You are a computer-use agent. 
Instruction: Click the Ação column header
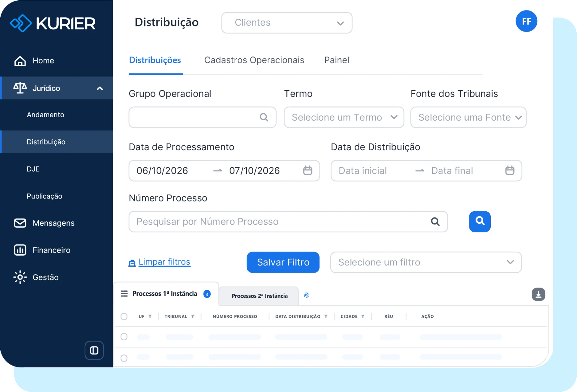(x=427, y=317)
